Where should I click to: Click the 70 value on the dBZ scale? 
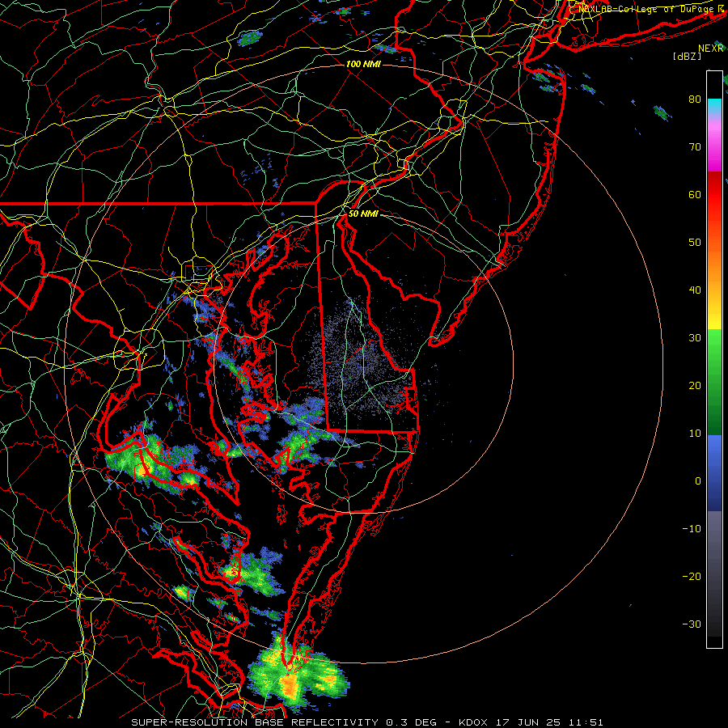pos(695,147)
